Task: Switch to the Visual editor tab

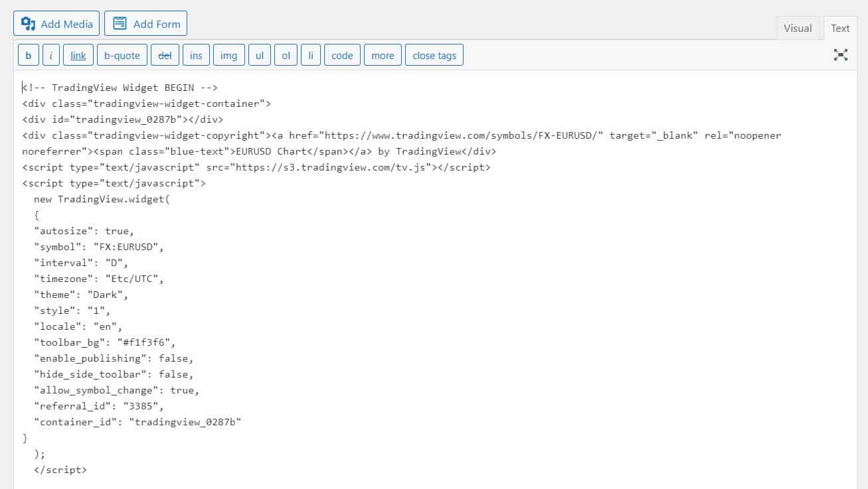Action: coord(798,28)
